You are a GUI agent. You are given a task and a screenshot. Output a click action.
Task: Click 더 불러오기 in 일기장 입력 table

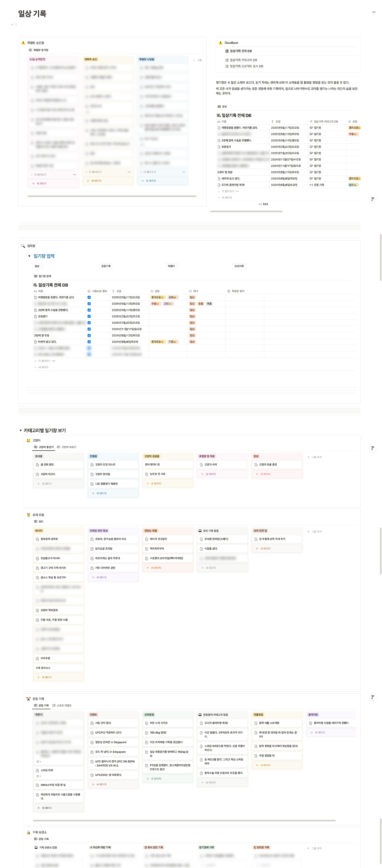coord(42,360)
